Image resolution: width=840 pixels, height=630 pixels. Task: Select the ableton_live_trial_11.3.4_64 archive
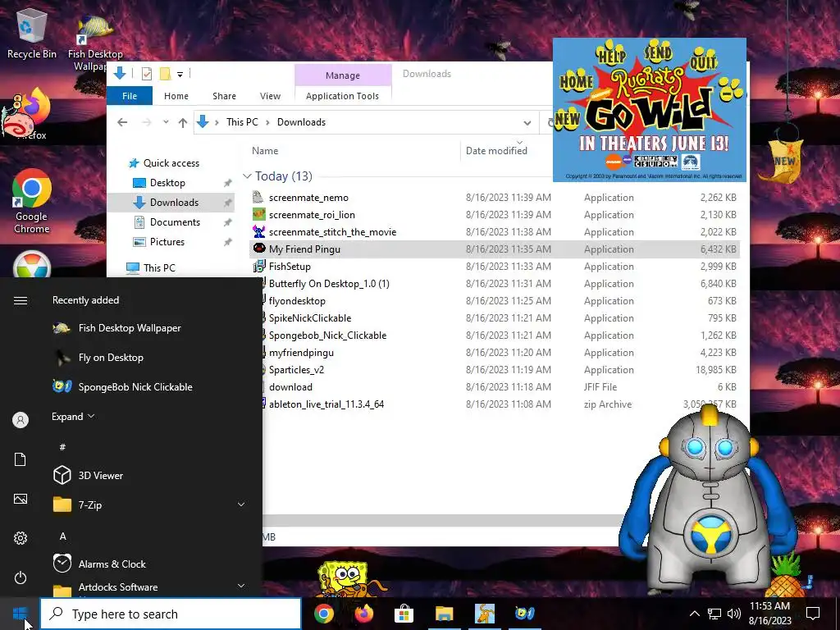click(326, 404)
